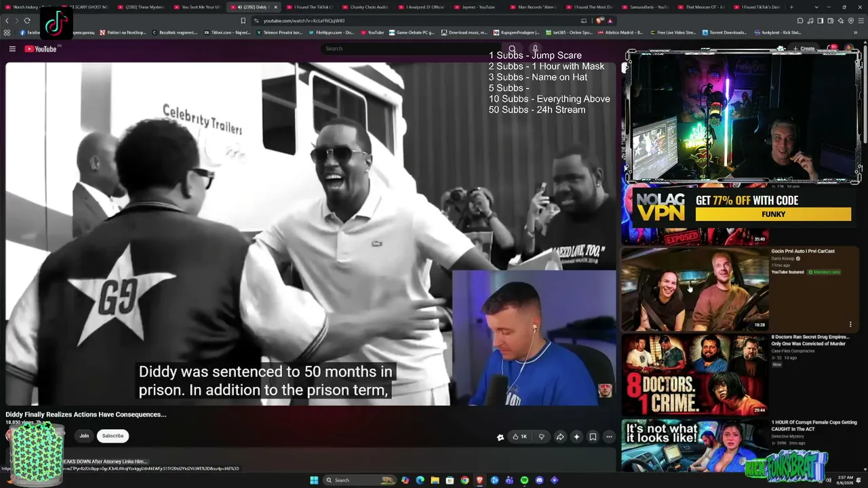The image size is (868, 488).
Task: Click the bookmark icon beside the address bar
Action: pyautogui.click(x=243, y=21)
